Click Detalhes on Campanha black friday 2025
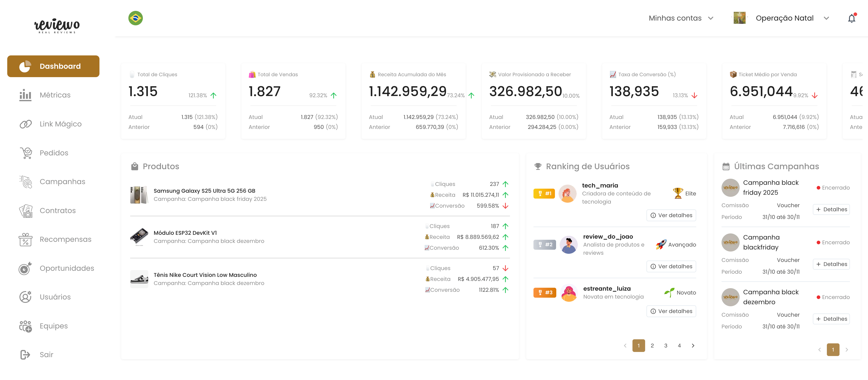868x380 pixels. tap(831, 209)
